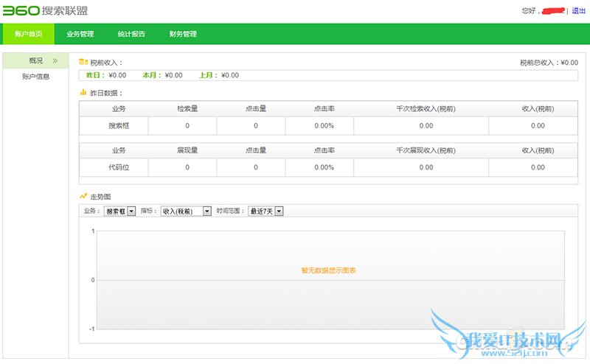Click the 展现量 column header
The height and width of the screenshot is (364, 590).
point(187,150)
